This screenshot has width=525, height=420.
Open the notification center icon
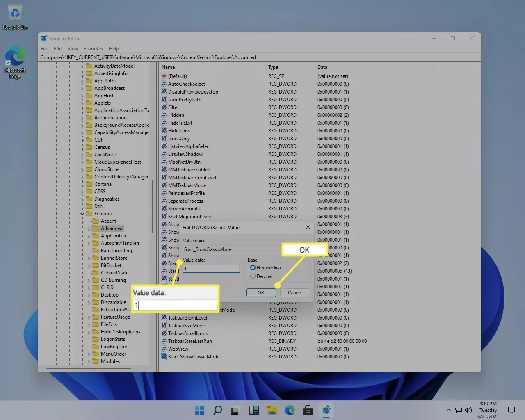pos(511,410)
